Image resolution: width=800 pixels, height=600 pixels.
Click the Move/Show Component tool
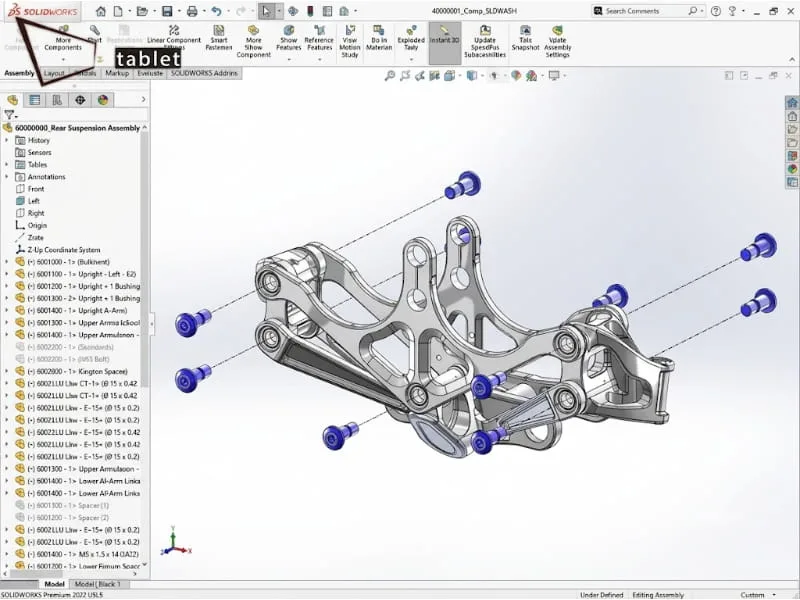[x=254, y=41]
